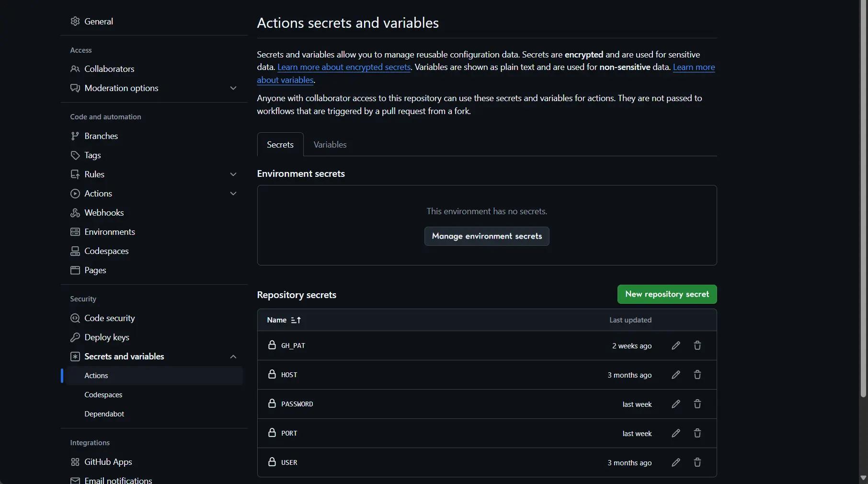Expand the Rules section chevron
The image size is (868, 484).
(233, 174)
